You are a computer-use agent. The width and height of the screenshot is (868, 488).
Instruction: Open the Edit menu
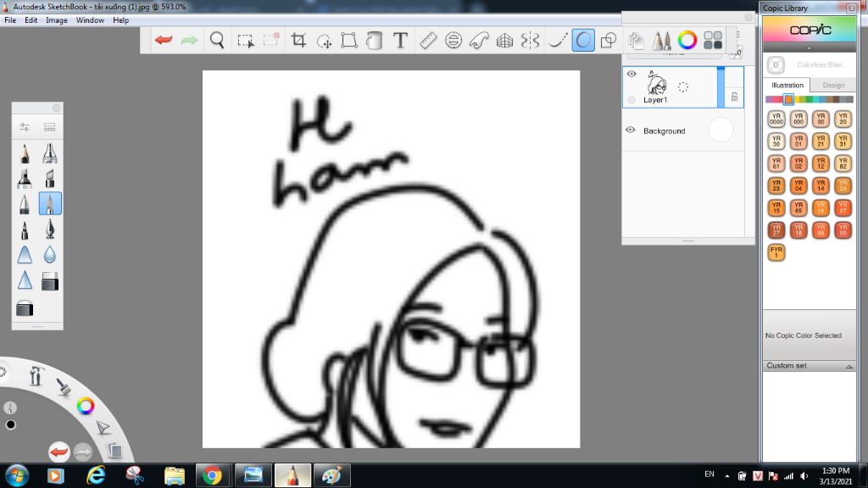click(31, 20)
